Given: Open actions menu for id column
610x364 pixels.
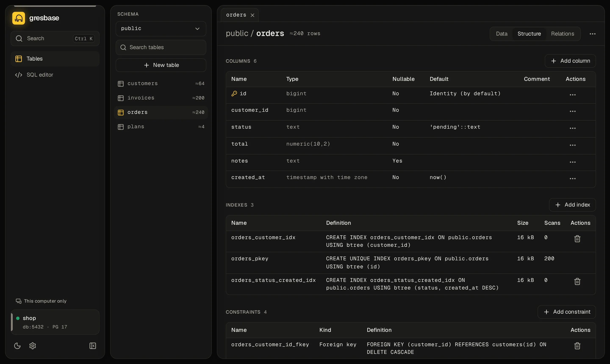Looking at the screenshot, I should [x=573, y=95].
